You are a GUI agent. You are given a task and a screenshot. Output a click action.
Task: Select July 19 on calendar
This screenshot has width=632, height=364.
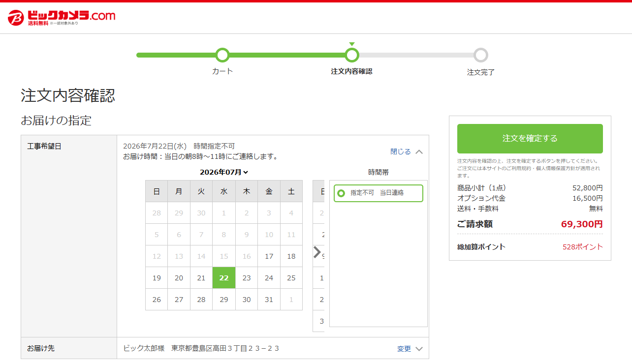[x=157, y=278]
